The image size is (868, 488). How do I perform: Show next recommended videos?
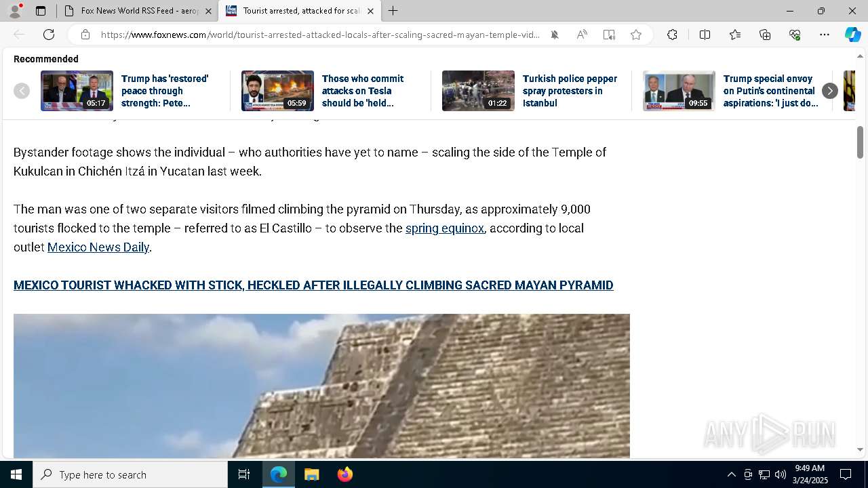829,91
